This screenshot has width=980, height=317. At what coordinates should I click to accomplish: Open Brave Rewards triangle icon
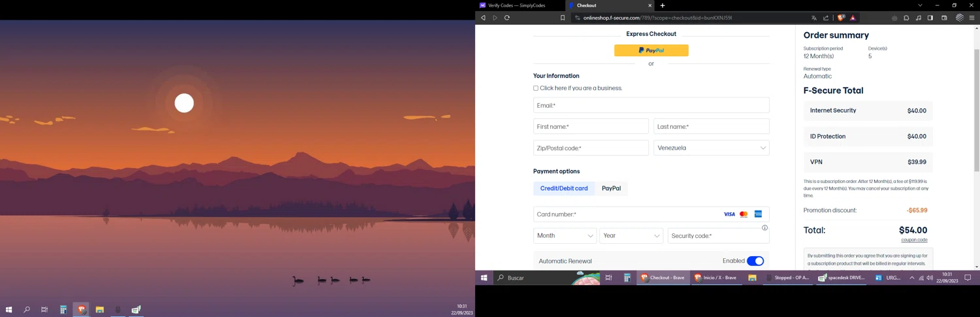coord(853,18)
